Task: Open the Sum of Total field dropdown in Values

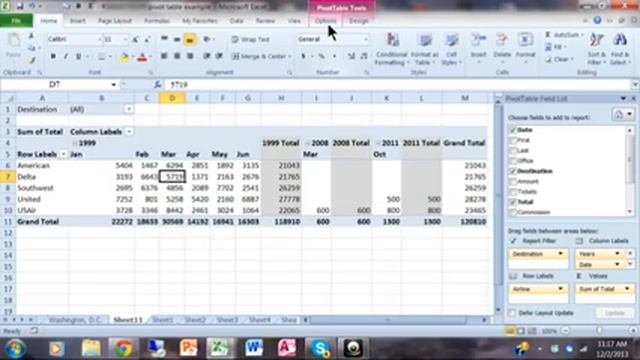Action: (x=627, y=289)
